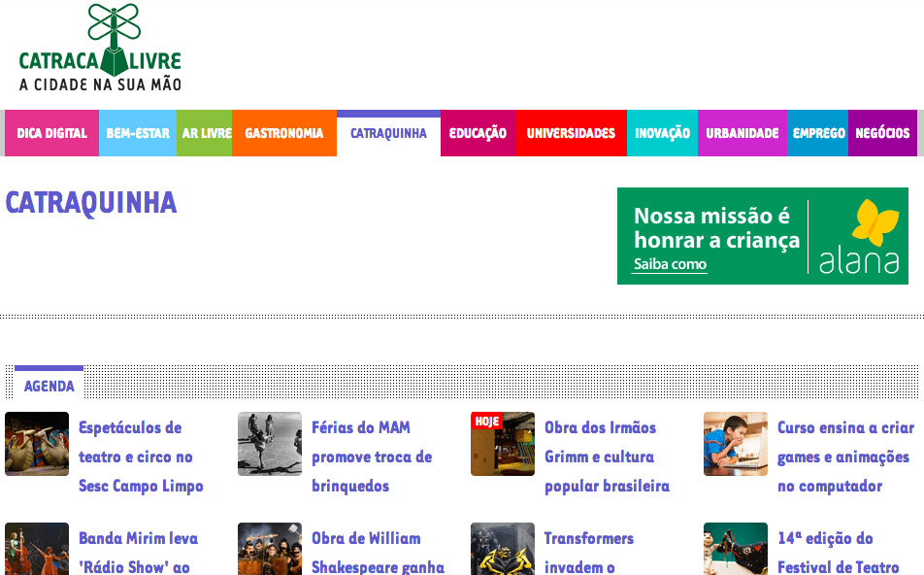Open the Negócios tab
The width and height of the screenshot is (924, 575).
coord(883,133)
